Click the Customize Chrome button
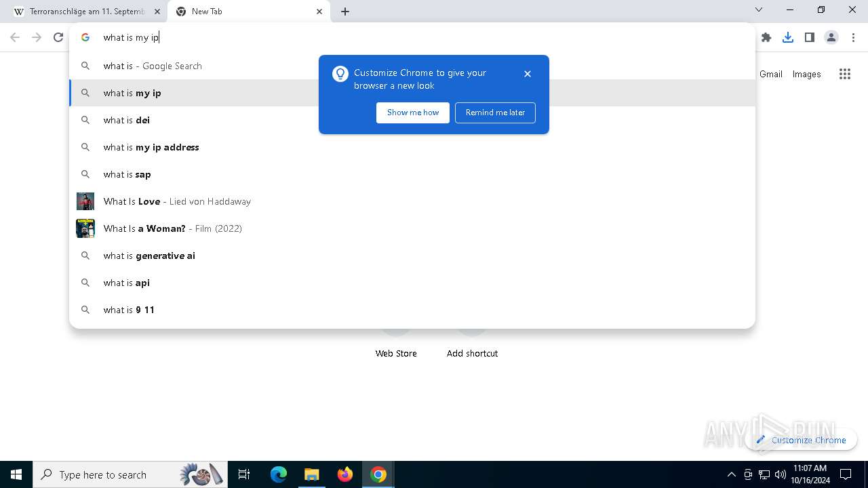The width and height of the screenshot is (868, 488). [x=801, y=440]
